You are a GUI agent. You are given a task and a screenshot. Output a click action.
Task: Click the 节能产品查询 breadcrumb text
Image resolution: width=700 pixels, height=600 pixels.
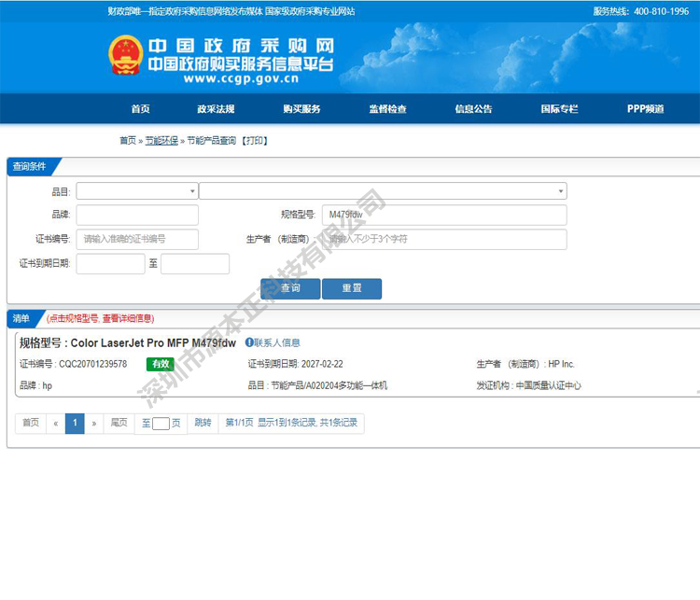tap(211, 141)
